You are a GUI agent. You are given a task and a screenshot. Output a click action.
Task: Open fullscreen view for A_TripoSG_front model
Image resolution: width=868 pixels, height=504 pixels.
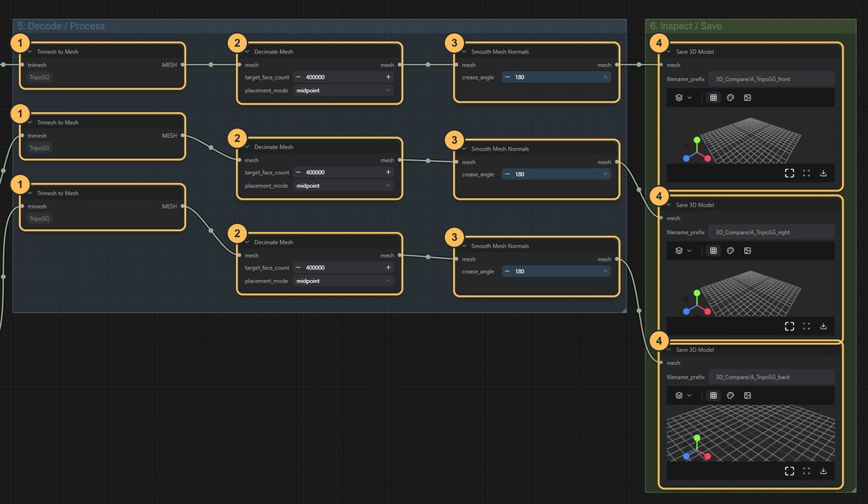[x=789, y=174]
